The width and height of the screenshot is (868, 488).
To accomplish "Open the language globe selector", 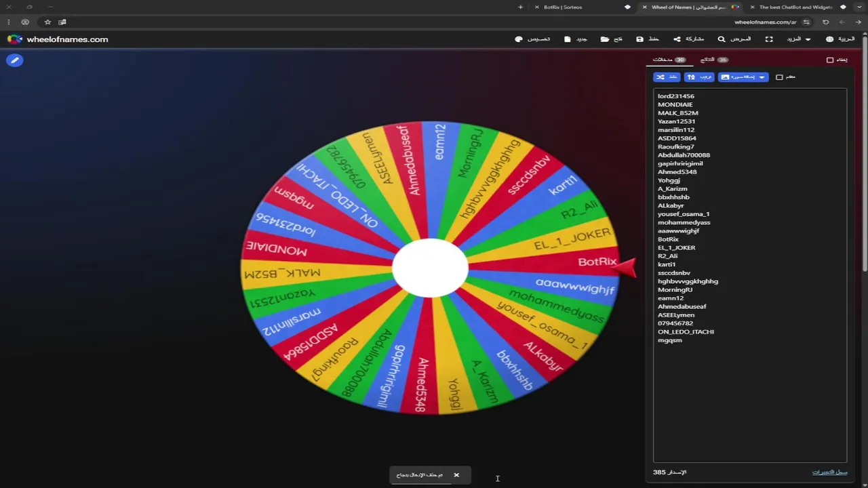I will click(829, 39).
